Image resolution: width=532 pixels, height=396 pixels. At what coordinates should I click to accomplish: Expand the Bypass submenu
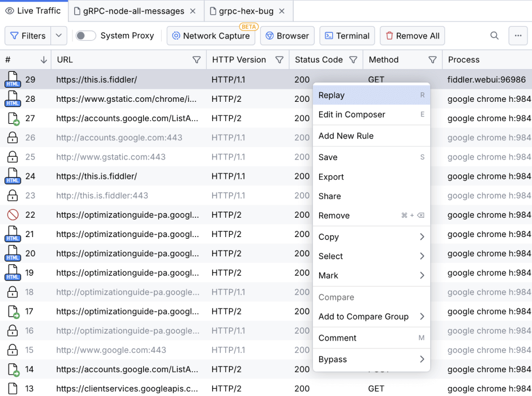(x=371, y=359)
